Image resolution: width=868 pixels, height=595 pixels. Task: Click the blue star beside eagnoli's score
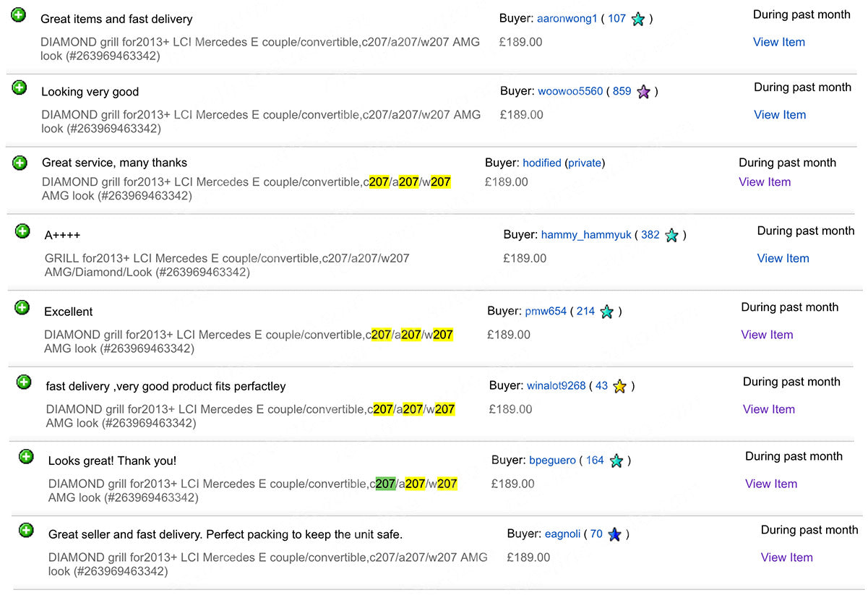click(614, 535)
